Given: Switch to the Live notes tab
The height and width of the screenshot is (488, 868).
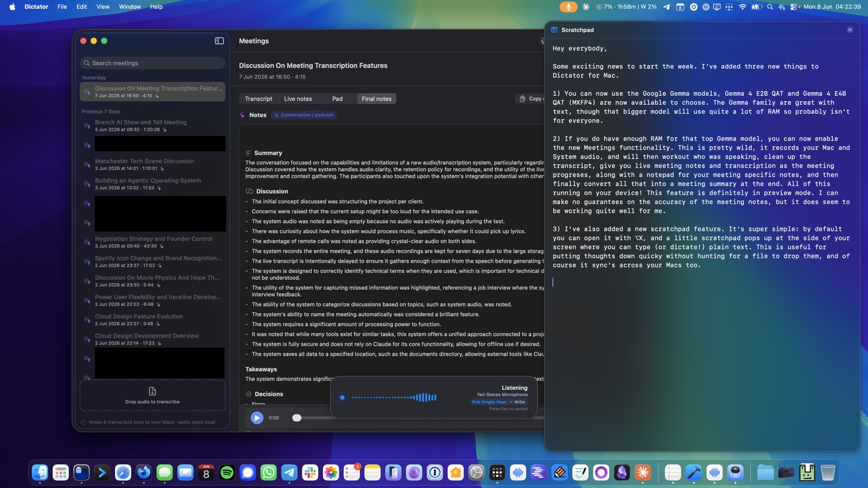Looking at the screenshot, I should (298, 99).
